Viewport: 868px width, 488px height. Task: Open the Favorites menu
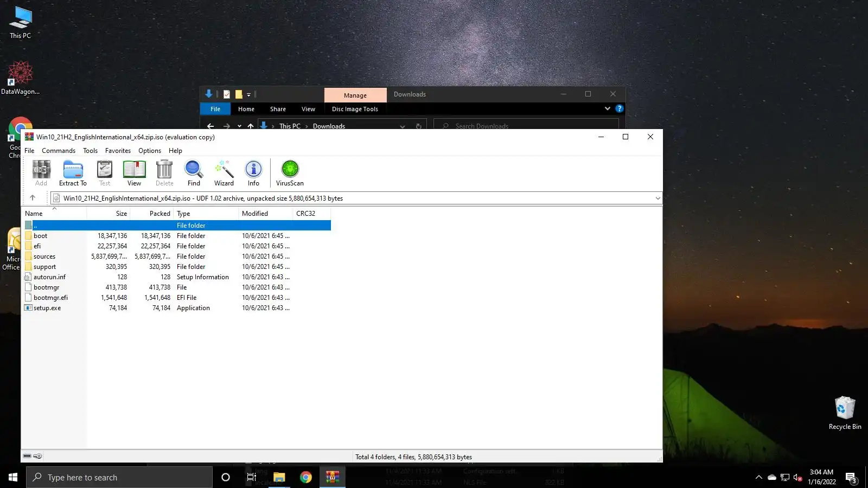pos(118,151)
